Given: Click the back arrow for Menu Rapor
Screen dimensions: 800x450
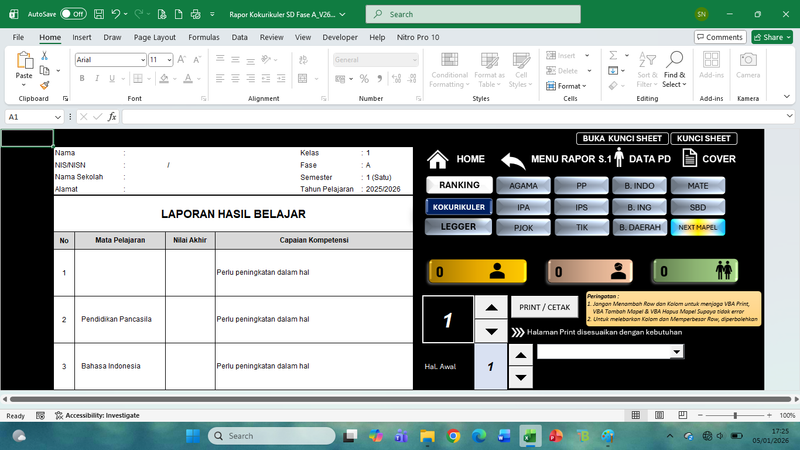Looking at the screenshot, I should coord(513,160).
